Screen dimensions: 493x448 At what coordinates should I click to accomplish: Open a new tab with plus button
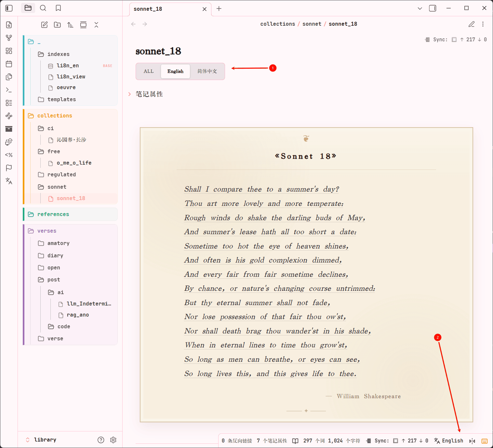pos(219,8)
